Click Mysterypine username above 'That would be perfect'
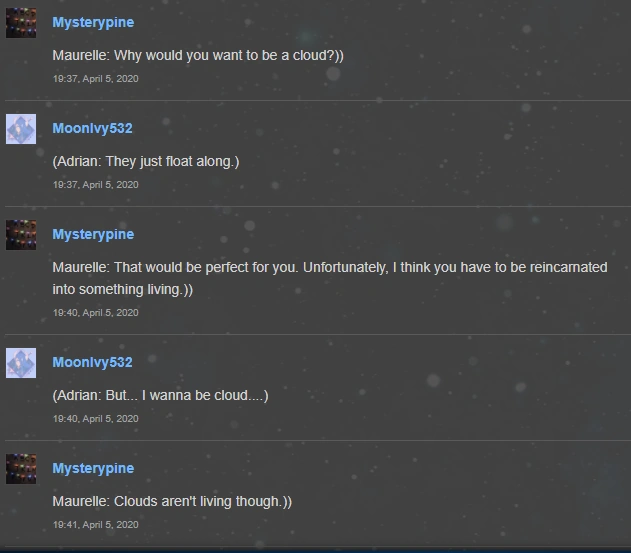Image resolution: width=631 pixels, height=553 pixels. coord(93,235)
